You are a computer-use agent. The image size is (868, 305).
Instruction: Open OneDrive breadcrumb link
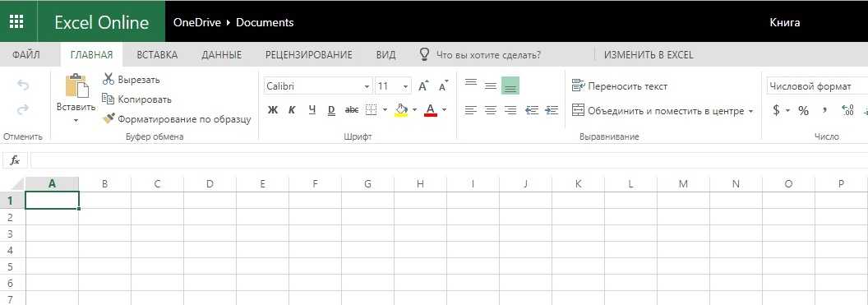[197, 23]
